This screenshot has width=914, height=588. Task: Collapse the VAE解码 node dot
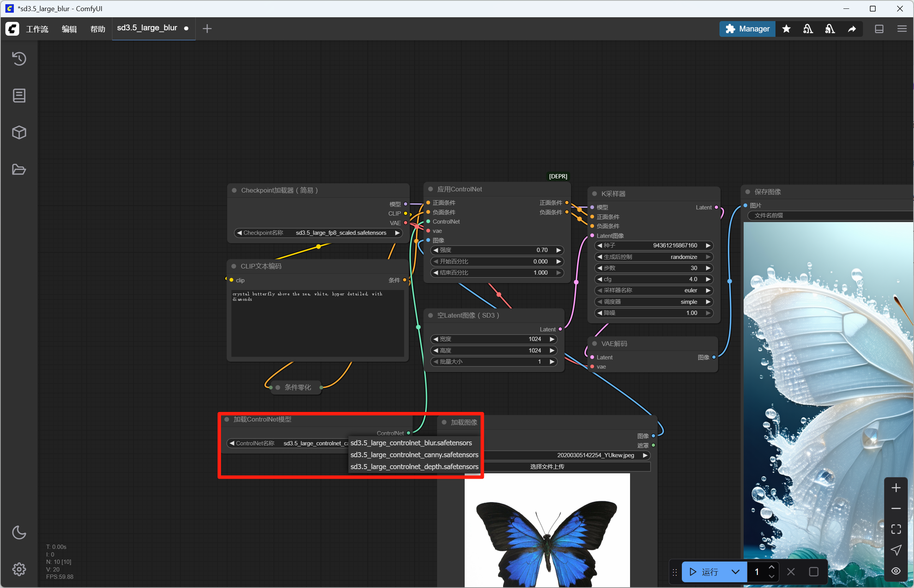594,344
